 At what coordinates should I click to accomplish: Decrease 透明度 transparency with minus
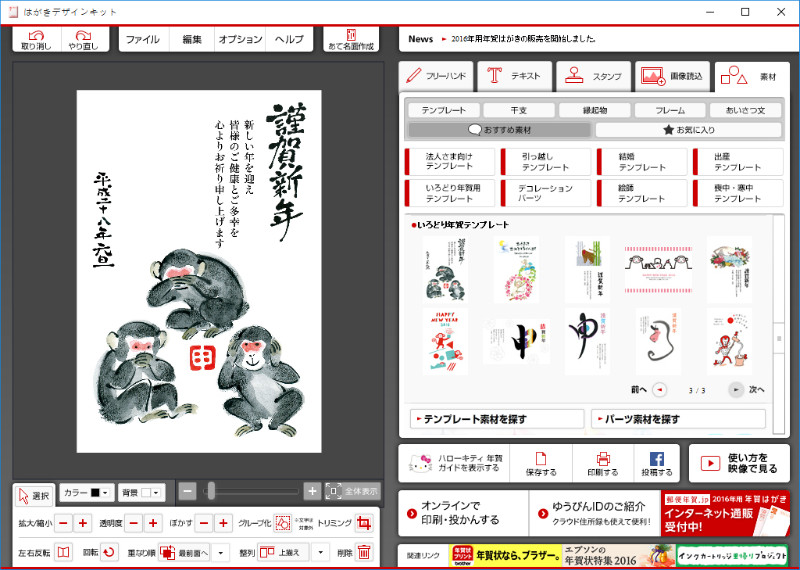click(x=134, y=523)
